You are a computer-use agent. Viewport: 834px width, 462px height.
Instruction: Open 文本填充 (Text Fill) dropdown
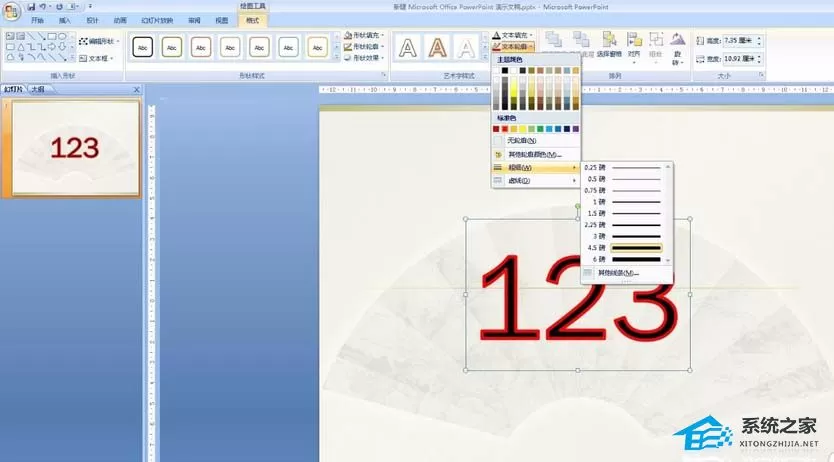pos(513,35)
